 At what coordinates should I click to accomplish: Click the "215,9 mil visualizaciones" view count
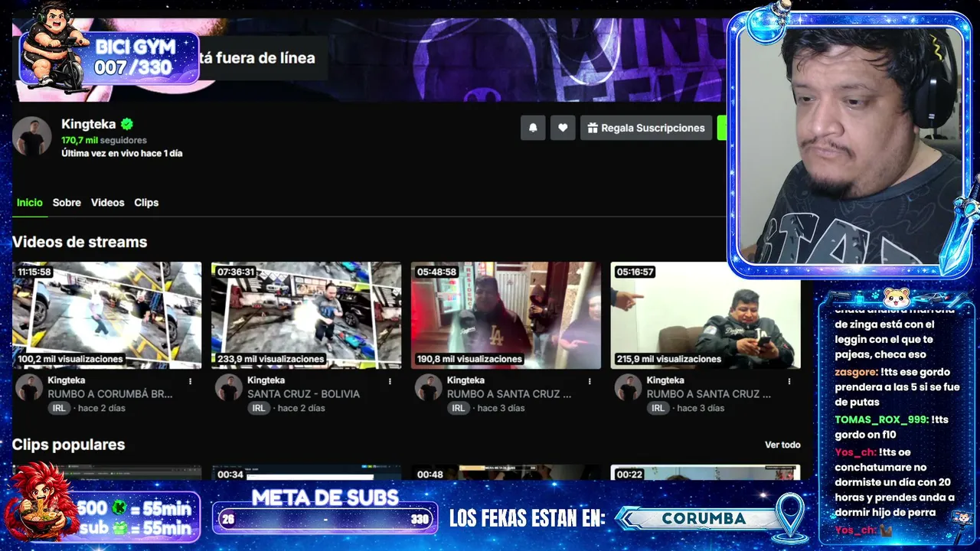point(668,359)
